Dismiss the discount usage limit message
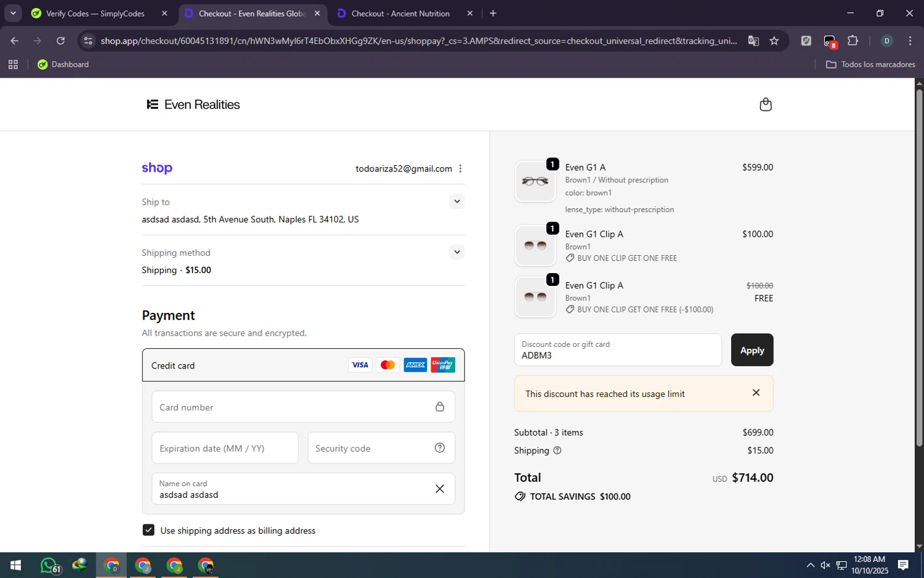This screenshot has height=578, width=924. (x=756, y=393)
